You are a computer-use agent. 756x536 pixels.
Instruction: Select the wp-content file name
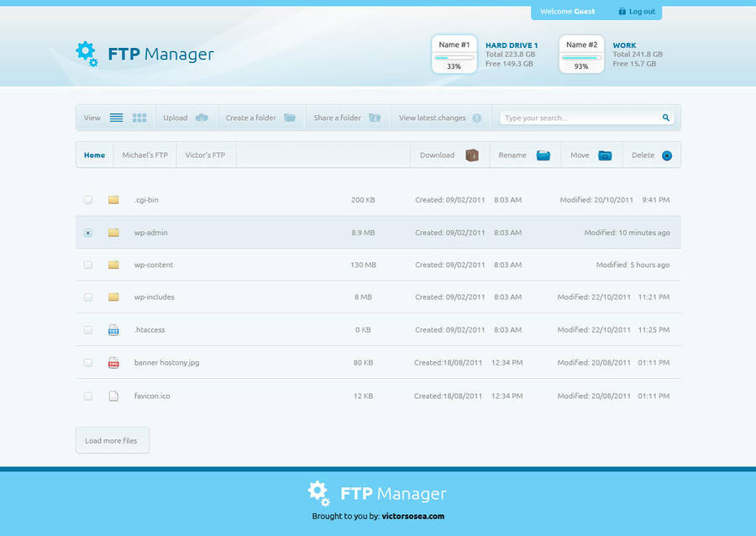[154, 265]
